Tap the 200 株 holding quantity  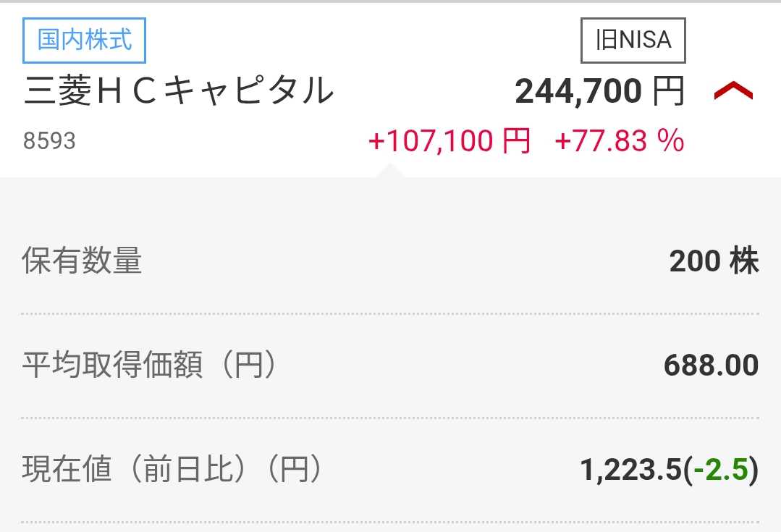(x=714, y=261)
